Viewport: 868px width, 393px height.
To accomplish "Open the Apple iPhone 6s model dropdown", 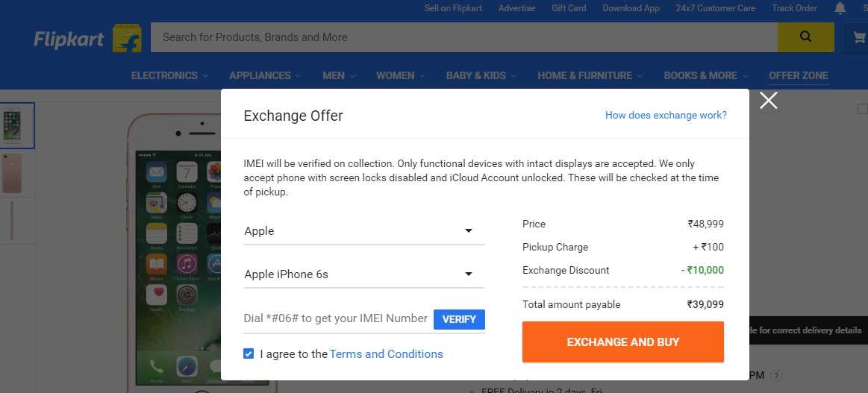I will [363, 274].
